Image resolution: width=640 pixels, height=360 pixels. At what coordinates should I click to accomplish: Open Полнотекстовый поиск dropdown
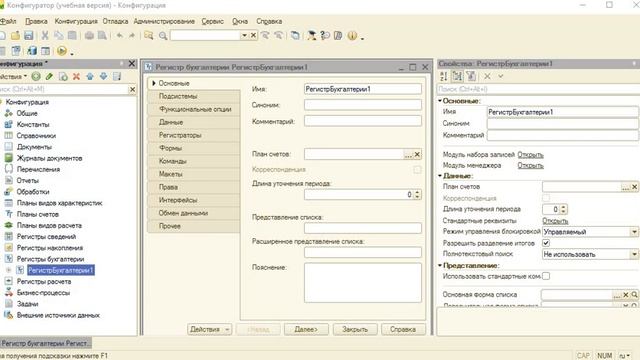click(x=634, y=254)
